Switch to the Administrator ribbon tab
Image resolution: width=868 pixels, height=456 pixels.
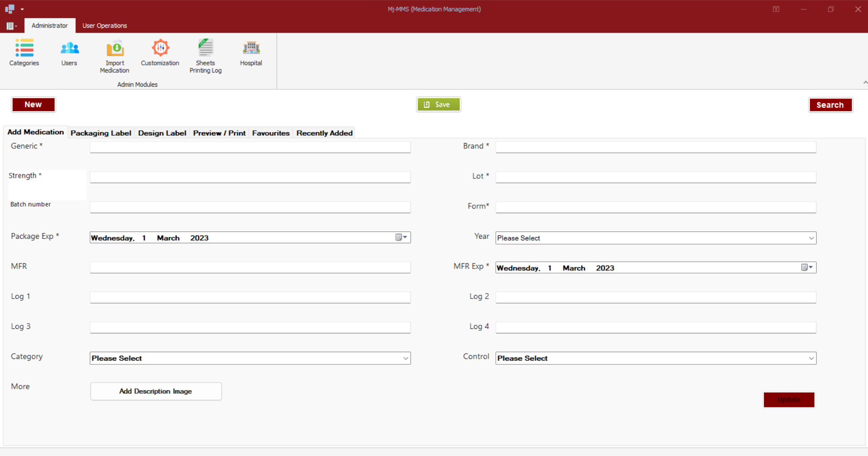[49, 25]
